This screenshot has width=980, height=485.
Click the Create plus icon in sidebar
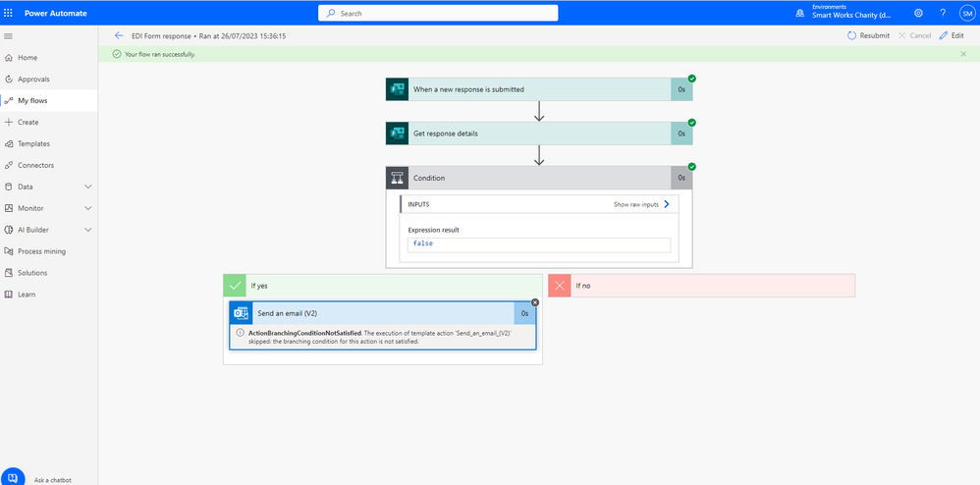(9, 123)
